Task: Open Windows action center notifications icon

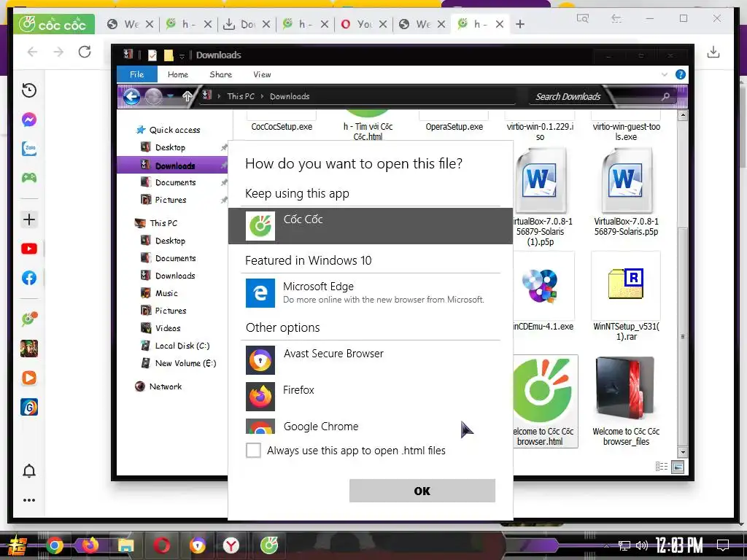Action: (x=723, y=545)
